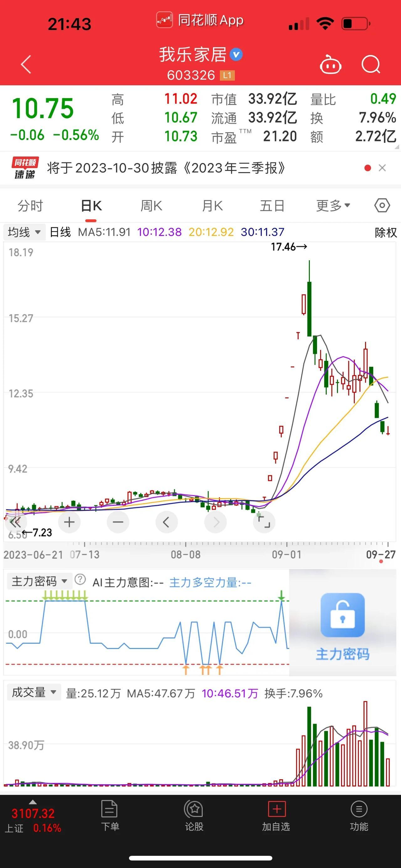This screenshot has height=868, width=401.
Task: Tap AI主力意图 label
Action: pos(128,583)
